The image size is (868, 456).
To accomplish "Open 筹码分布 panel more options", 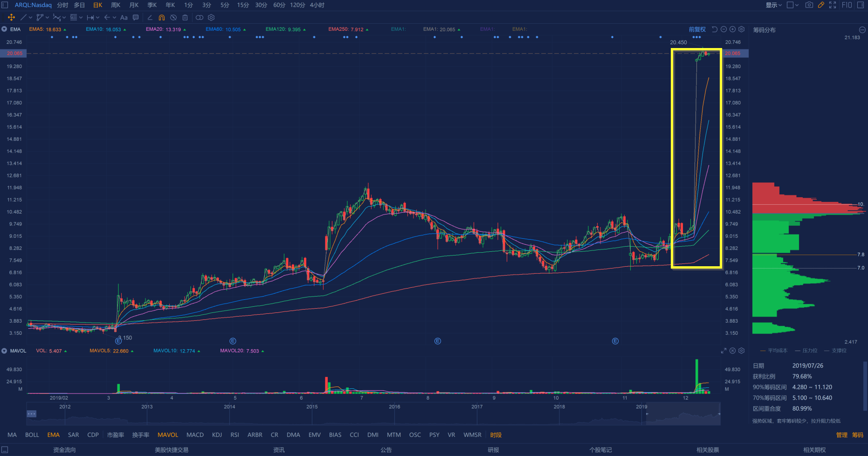I will 862,30.
